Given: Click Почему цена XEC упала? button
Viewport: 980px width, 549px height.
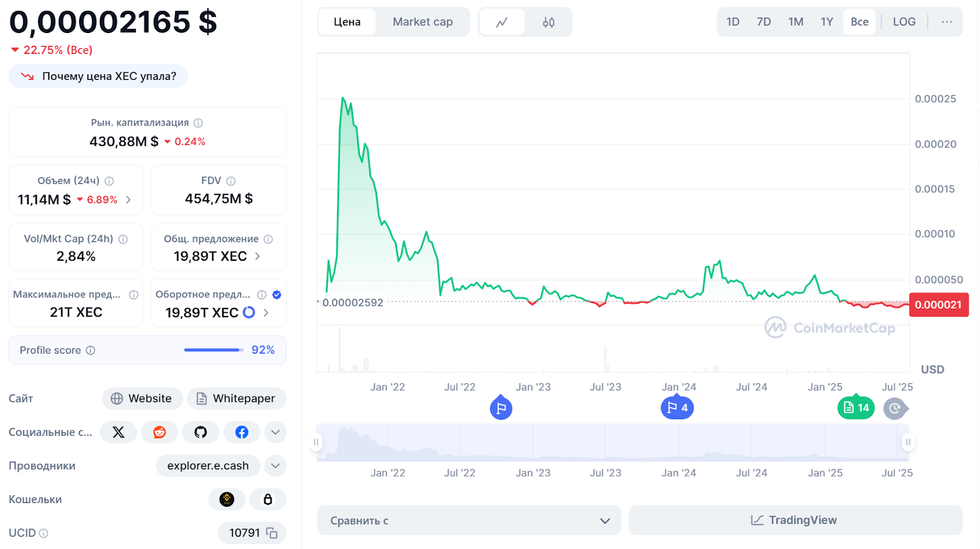Looking at the screenshot, I should pos(98,77).
